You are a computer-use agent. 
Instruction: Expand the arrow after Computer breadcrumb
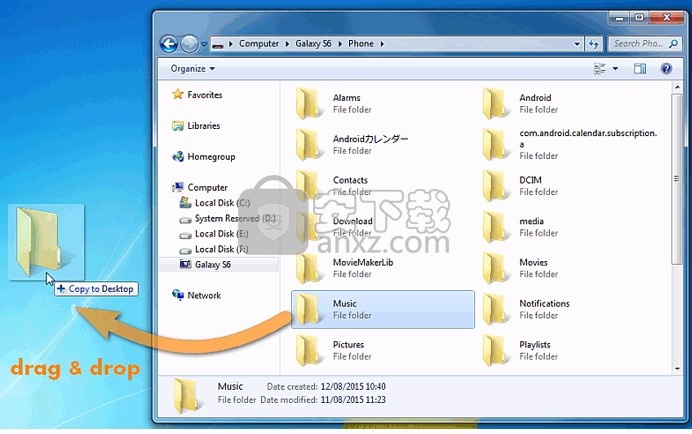pos(287,44)
